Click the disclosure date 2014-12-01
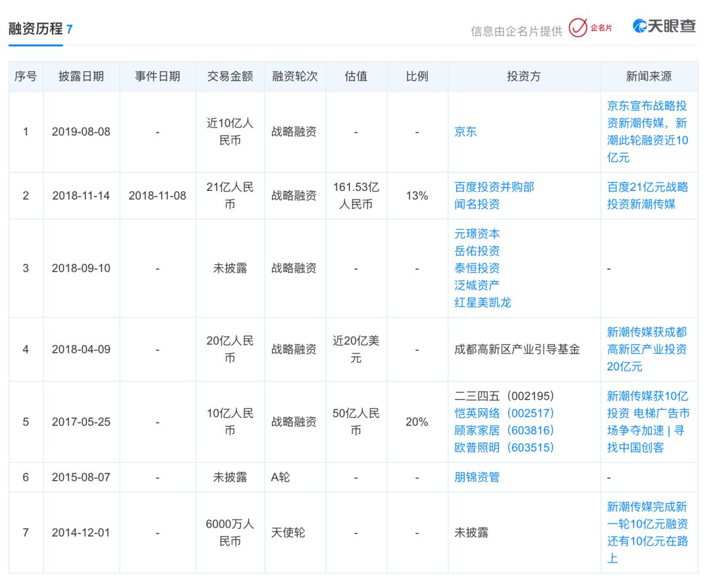This screenshot has width=711, height=588. [x=81, y=532]
